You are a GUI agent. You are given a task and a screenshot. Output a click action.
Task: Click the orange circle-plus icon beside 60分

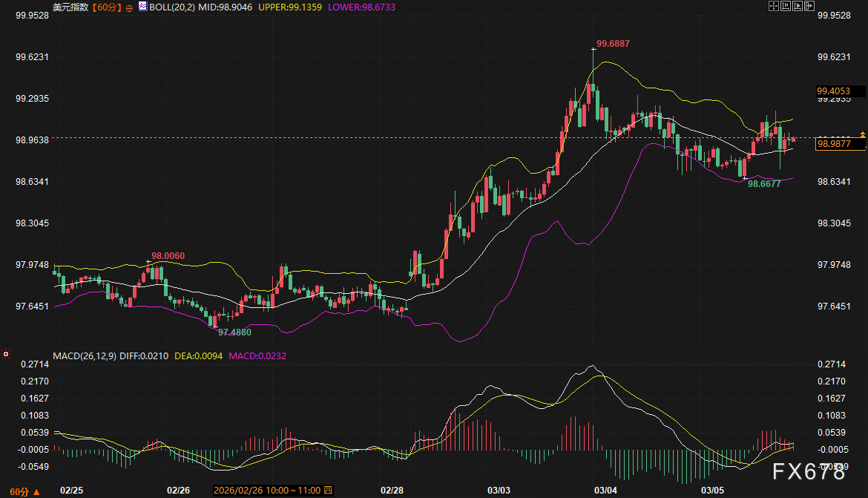129,7
